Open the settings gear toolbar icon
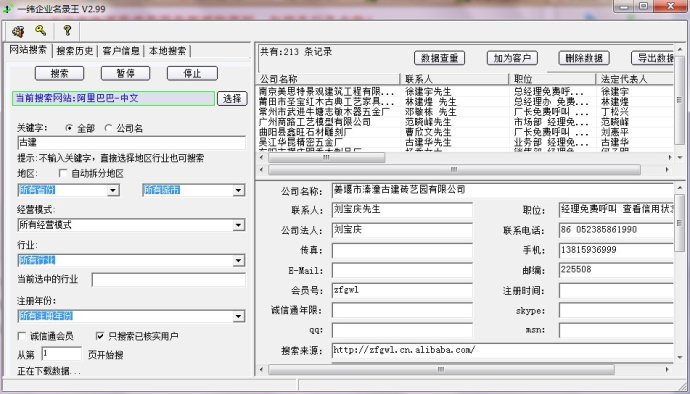 [x=18, y=31]
